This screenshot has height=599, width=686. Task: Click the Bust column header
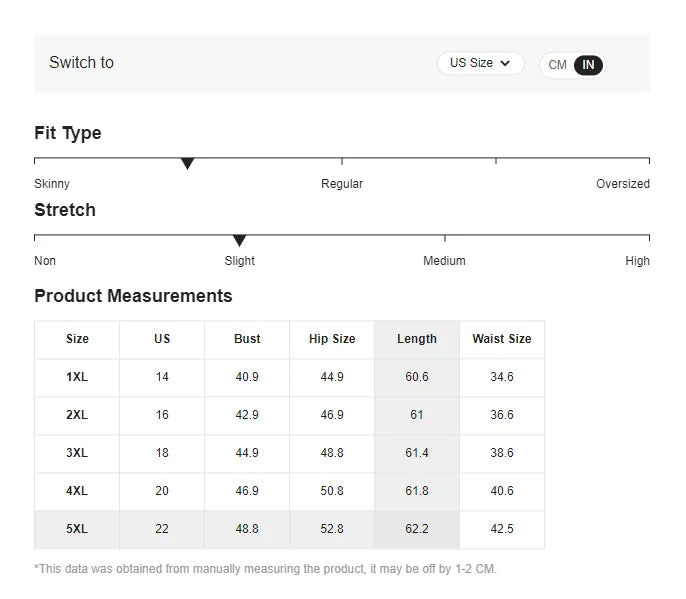247,339
